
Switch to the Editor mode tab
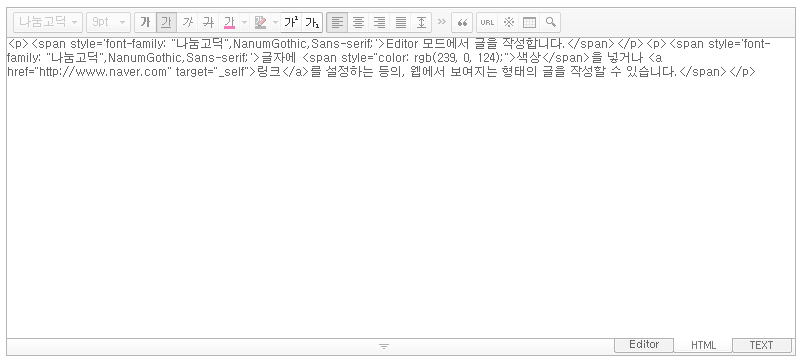[644, 345]
